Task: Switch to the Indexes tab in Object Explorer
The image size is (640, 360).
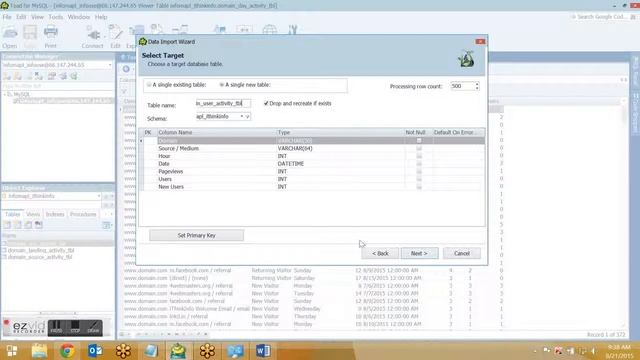Action: 55,214
